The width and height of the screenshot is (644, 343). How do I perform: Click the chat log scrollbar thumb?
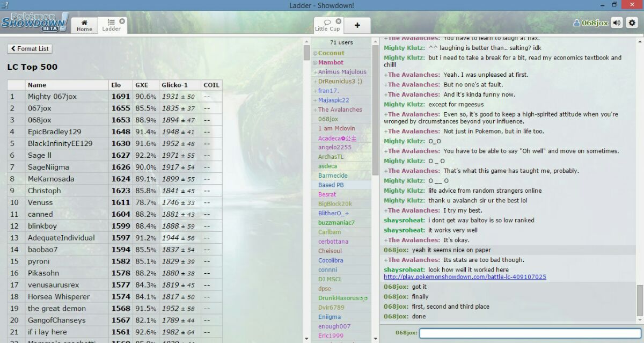tap(639, 302)
